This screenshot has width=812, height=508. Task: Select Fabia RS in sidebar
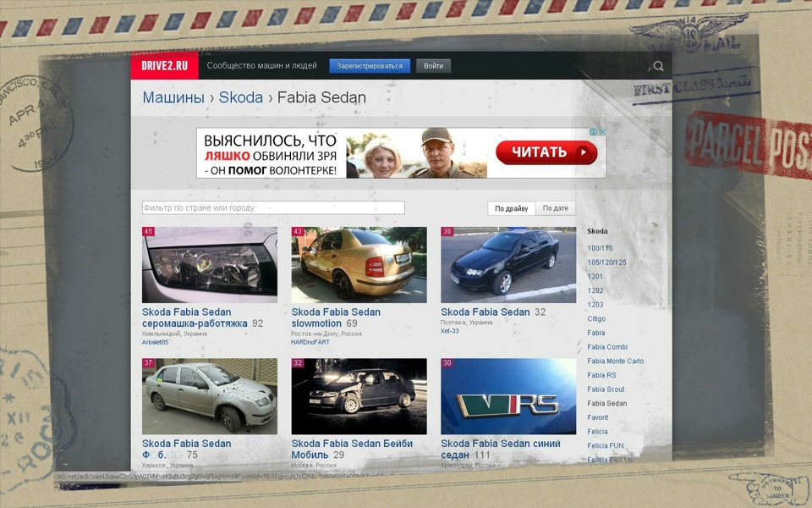click(601, 375)
